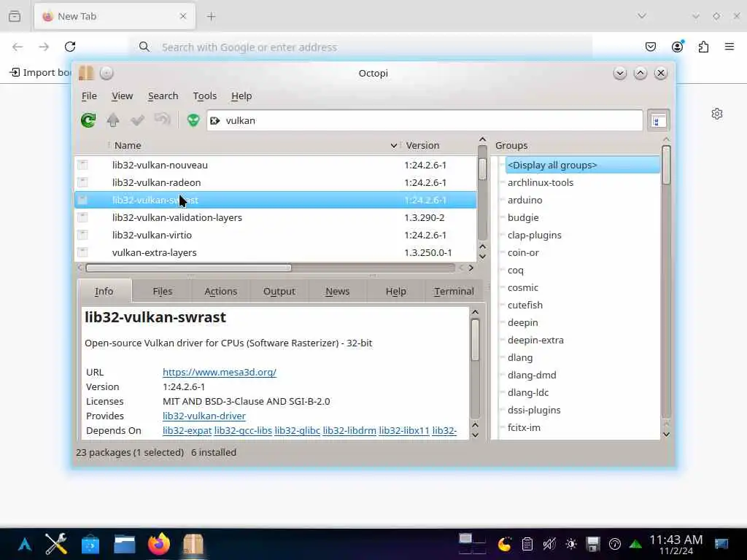Click the Octopi window menu icon in the title bar
The height and width of the screenshot is (560, 747).
(x=86, y=73)
